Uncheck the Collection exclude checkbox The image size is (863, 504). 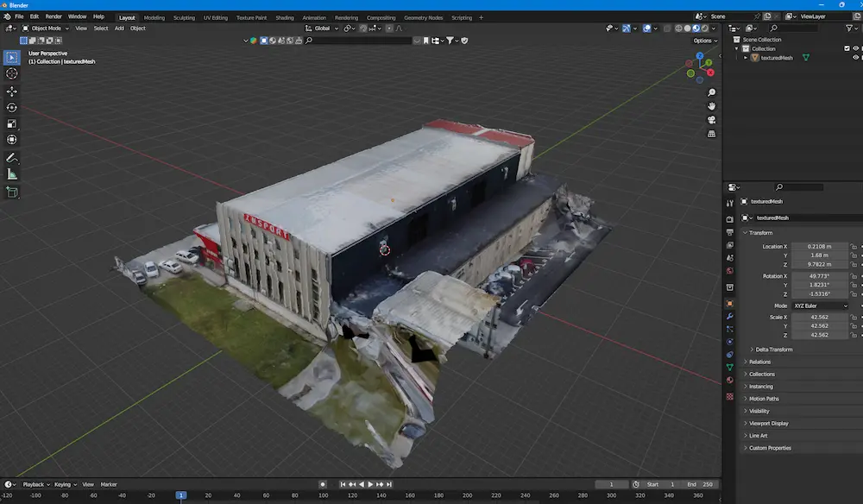click(x=846, y=48)
